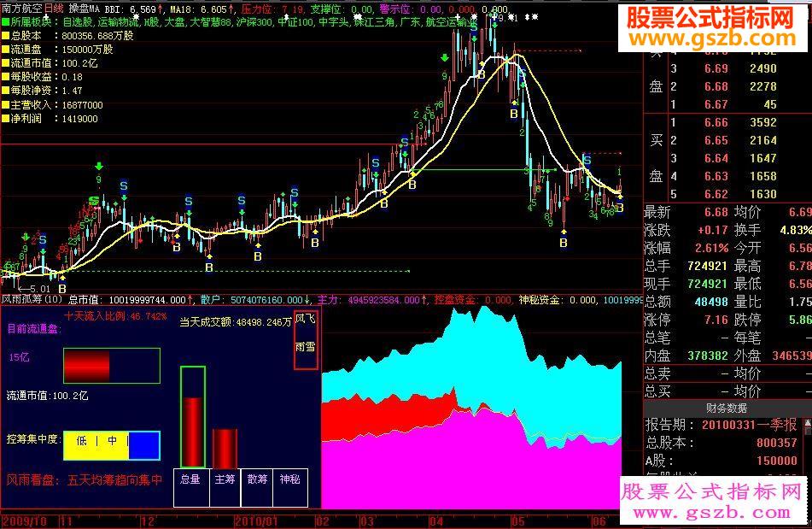812x529 pixels.
Task: Click the MA18: 6.605 value
Action: coord(202,9)
